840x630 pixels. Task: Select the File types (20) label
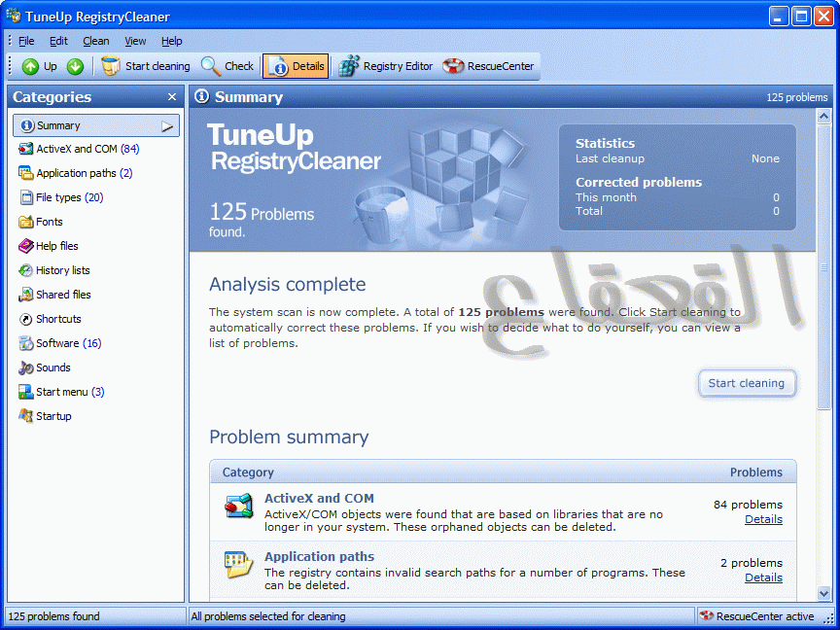(70, 197)
